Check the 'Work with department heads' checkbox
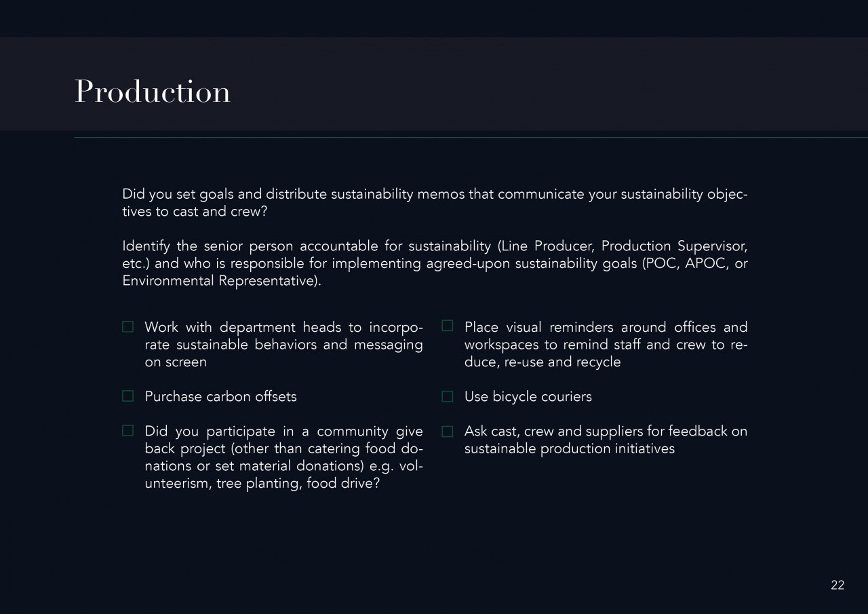The width and height of the screenshot is (868, 614). (127, 327)
